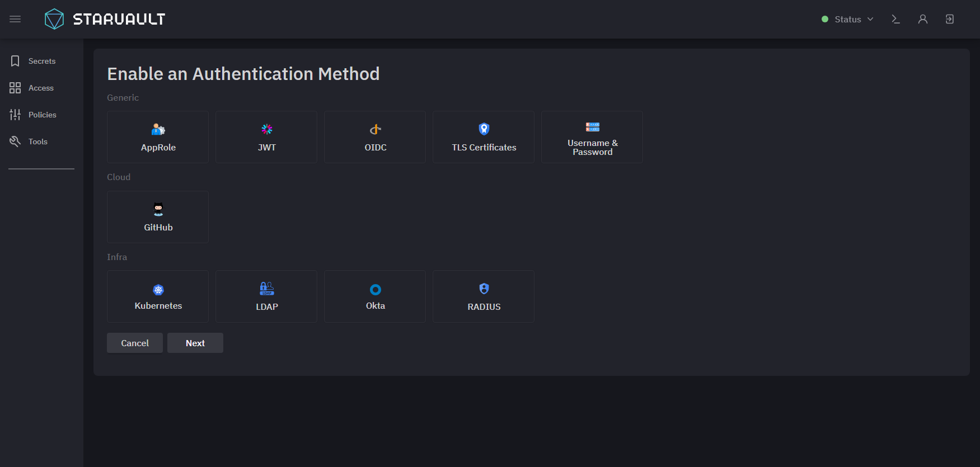Viewport: 980px width, 467px height.
Task: Click the TLS Certificates shield icon
Action: coord(484,129)
